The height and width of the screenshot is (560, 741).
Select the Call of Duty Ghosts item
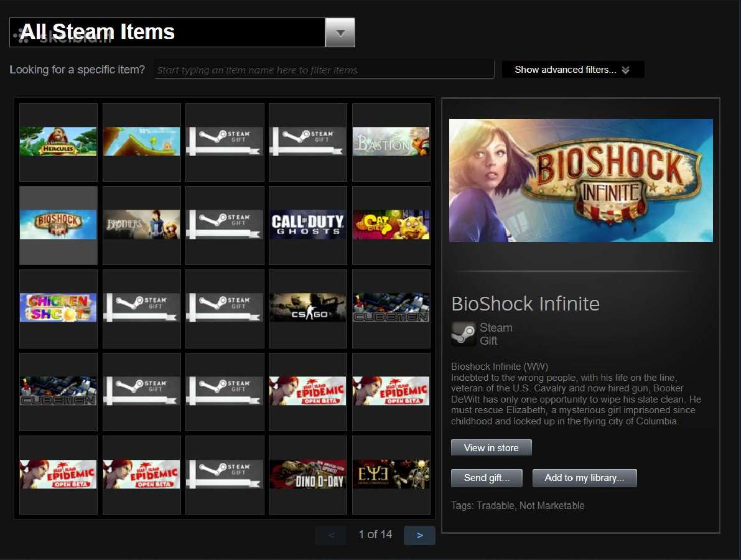click(307, 225)
